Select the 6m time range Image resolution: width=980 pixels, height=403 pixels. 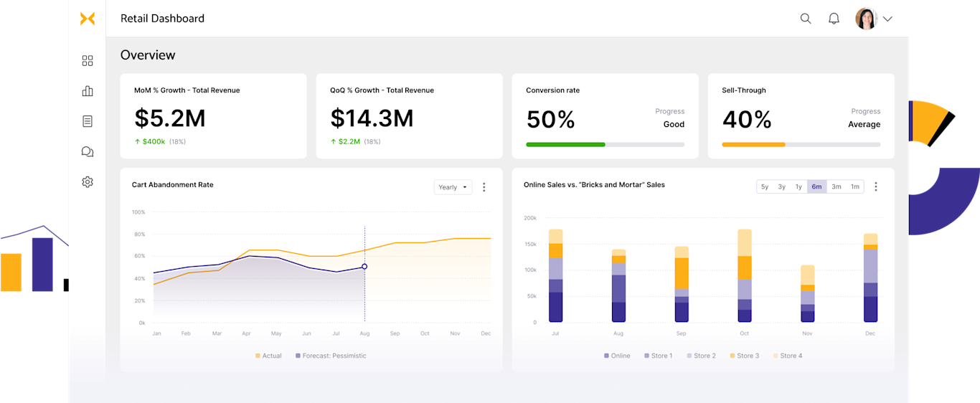pos(816,186)
